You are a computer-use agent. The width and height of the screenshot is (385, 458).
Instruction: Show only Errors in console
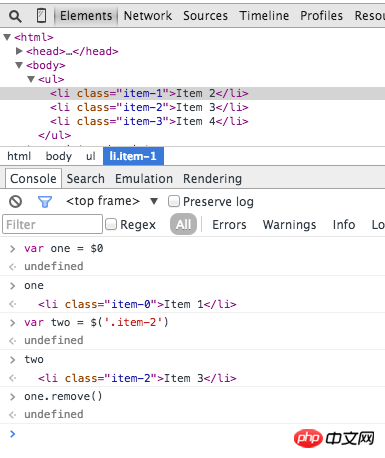(x=229, y=225)
